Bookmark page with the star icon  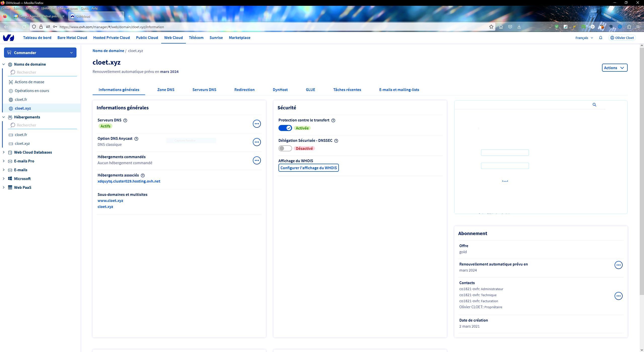(x=491, y=27)
